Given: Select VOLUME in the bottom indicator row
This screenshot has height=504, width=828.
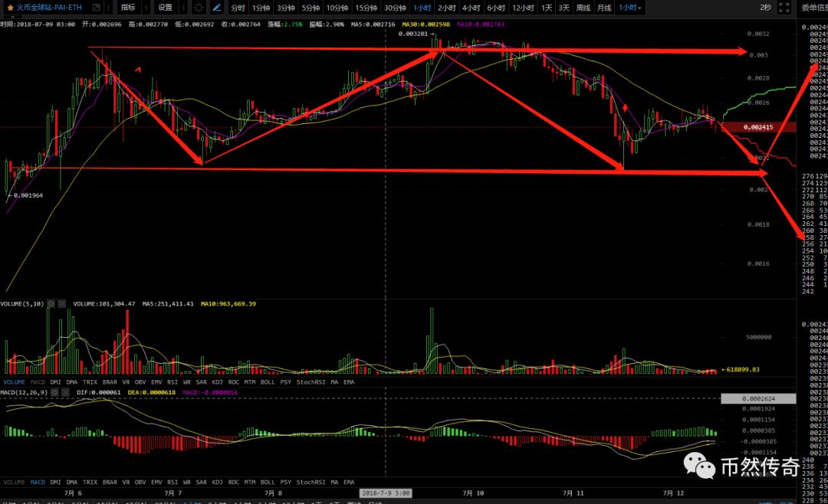Looking at the screenshot, I should point(15,483).
